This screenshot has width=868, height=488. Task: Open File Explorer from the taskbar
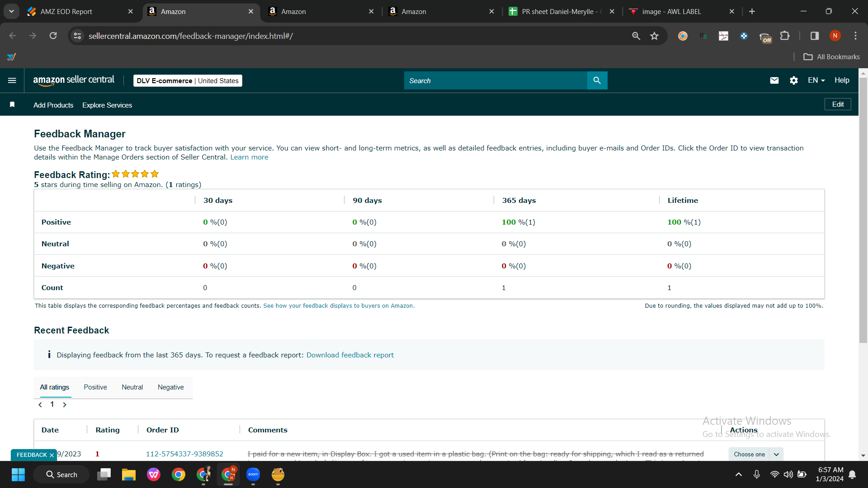(x=129, y=474)
